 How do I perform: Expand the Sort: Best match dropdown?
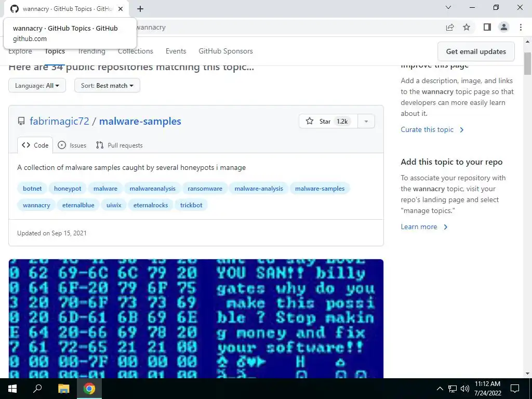pos(107,86)
